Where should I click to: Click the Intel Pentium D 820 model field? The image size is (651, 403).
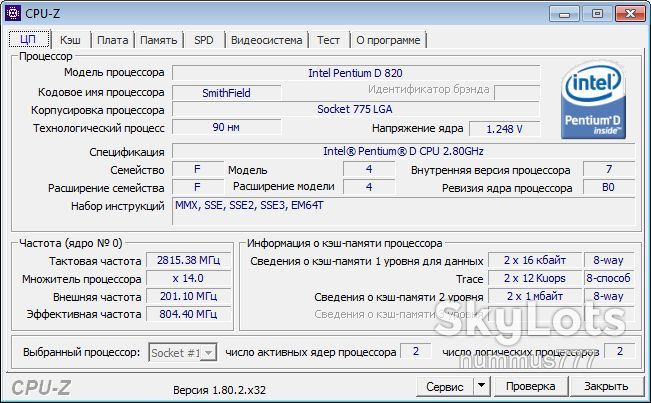click(x=356, y=73)
